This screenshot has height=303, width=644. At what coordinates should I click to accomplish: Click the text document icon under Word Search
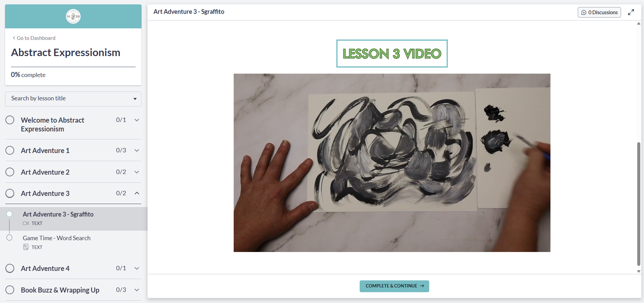coord(26,247)
